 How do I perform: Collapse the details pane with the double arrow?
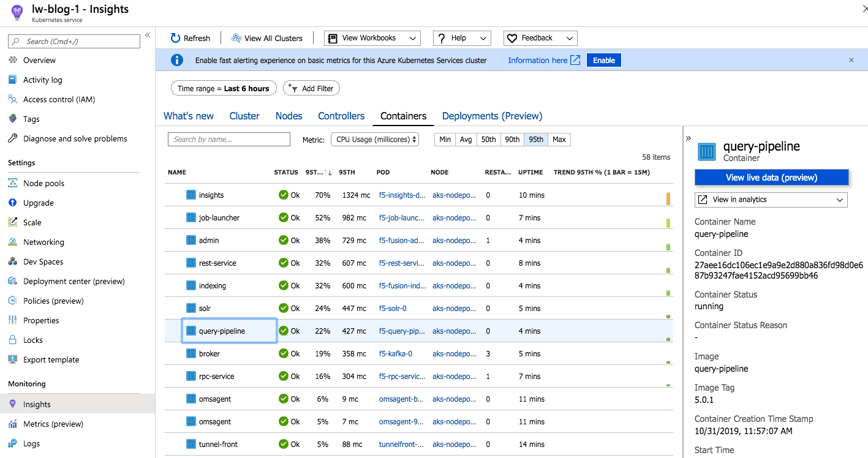point(689,138)
